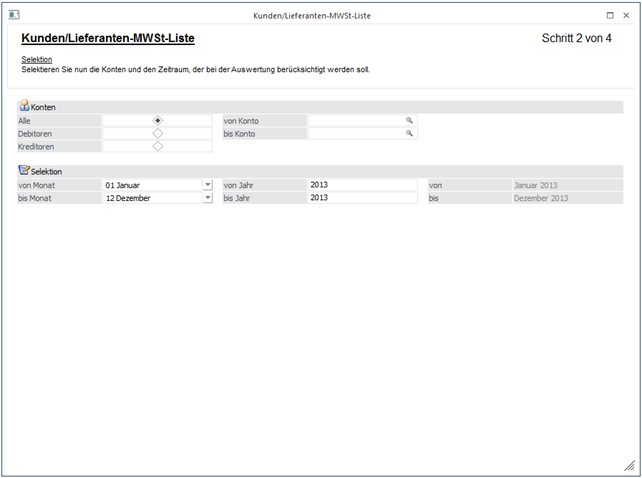The height and width of the screenshot is (478, 642).
Task: Click the bis Jahr field showing 2013
Action: tap(362, 198)
